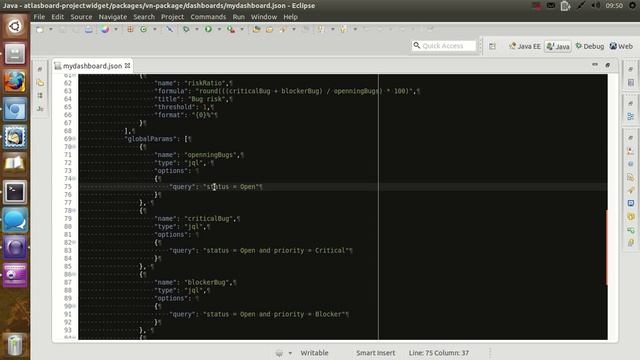Screen dimensions: 640x360
Task: Click the Writable status bar entry
Action: [x=314, y=353]
